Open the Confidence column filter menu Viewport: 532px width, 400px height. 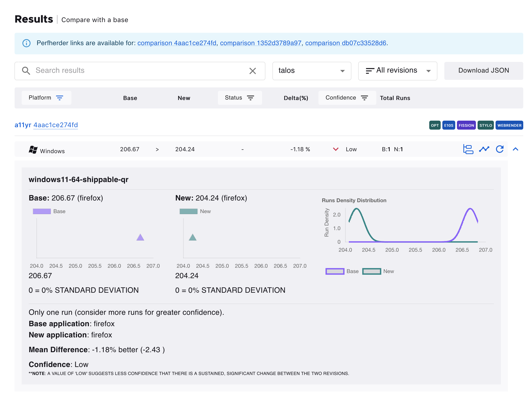tap(347, 98)
